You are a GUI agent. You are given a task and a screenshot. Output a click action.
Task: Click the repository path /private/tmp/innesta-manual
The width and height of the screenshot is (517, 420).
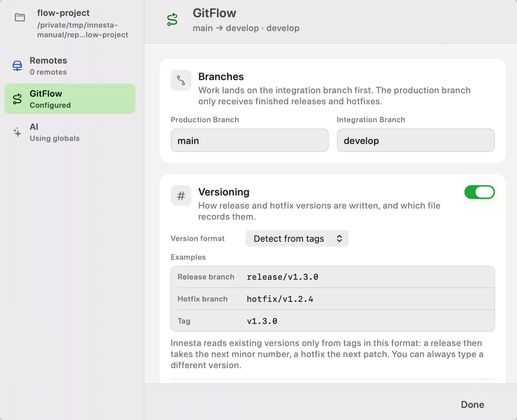[83, 30]
